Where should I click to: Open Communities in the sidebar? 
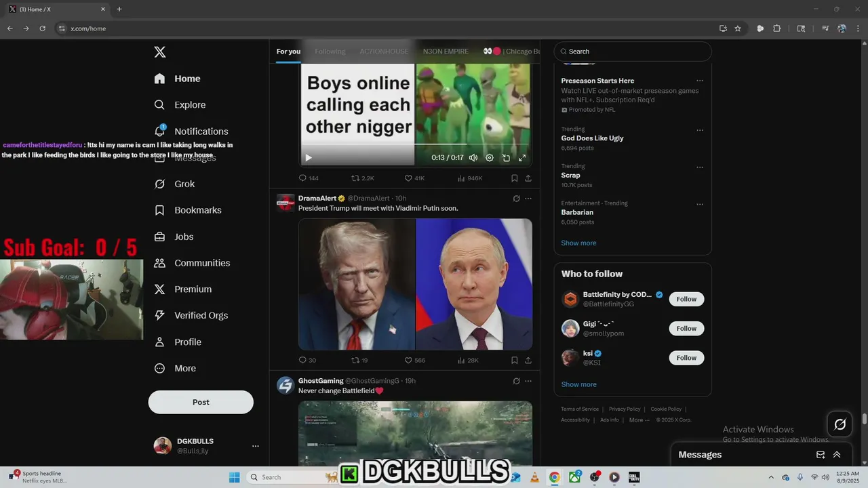(x=192, y=263)
